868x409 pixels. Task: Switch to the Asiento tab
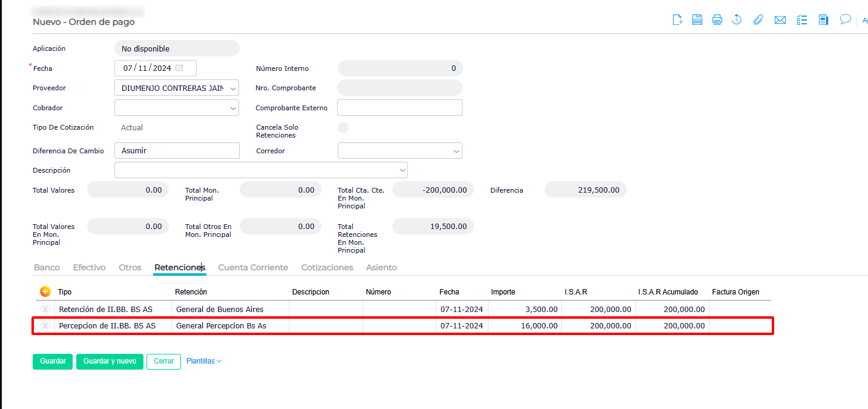pyautogui.click(x=381, y=267)
